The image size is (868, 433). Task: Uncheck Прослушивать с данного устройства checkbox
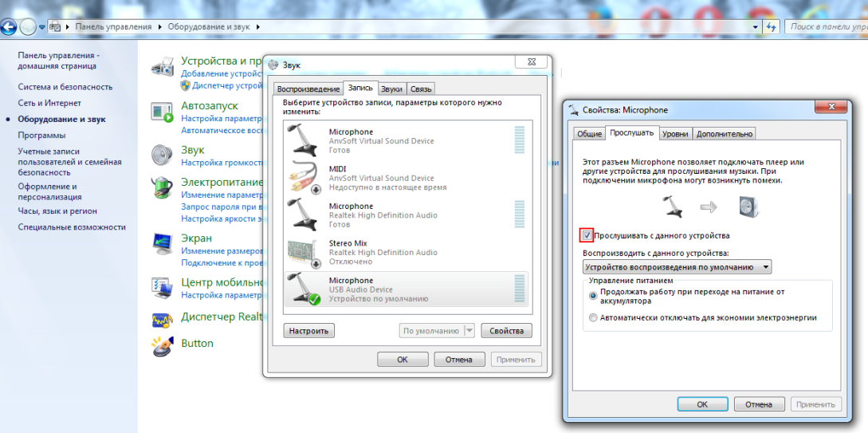pos(587,235)
